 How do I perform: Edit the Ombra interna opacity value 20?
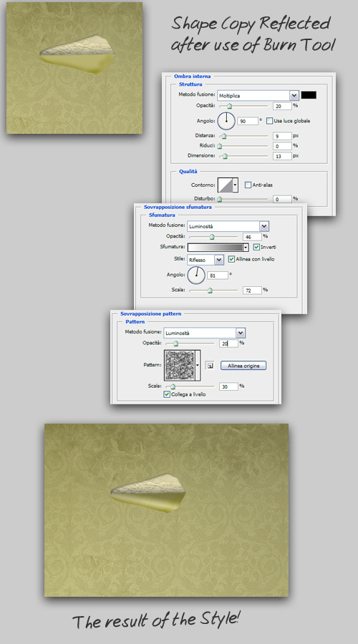pos(282,106)
